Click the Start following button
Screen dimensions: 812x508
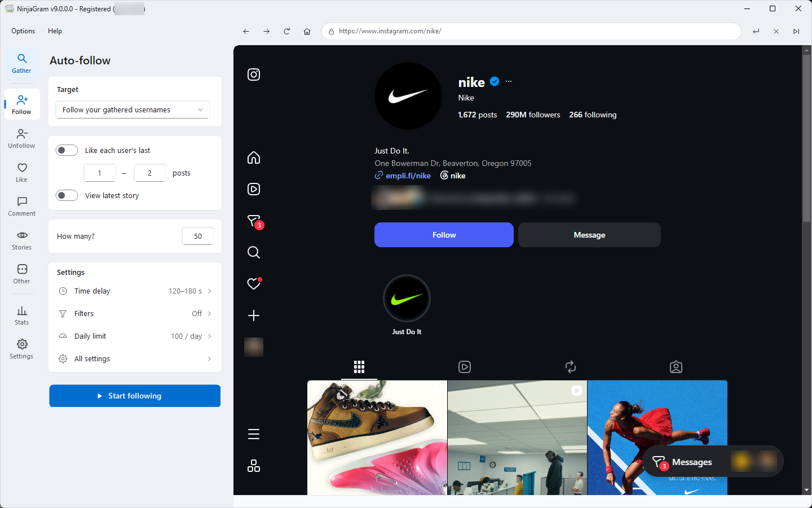click(x=135, y=396)
